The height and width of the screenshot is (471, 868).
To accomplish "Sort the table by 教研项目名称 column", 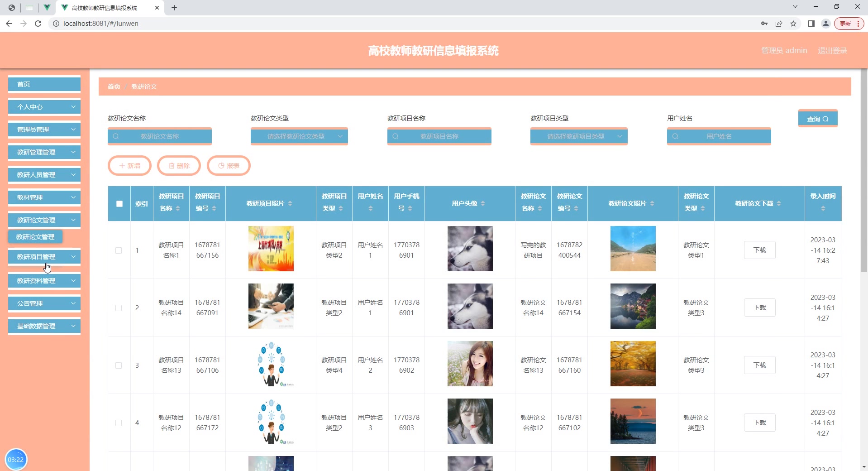I will pos(178,208).
